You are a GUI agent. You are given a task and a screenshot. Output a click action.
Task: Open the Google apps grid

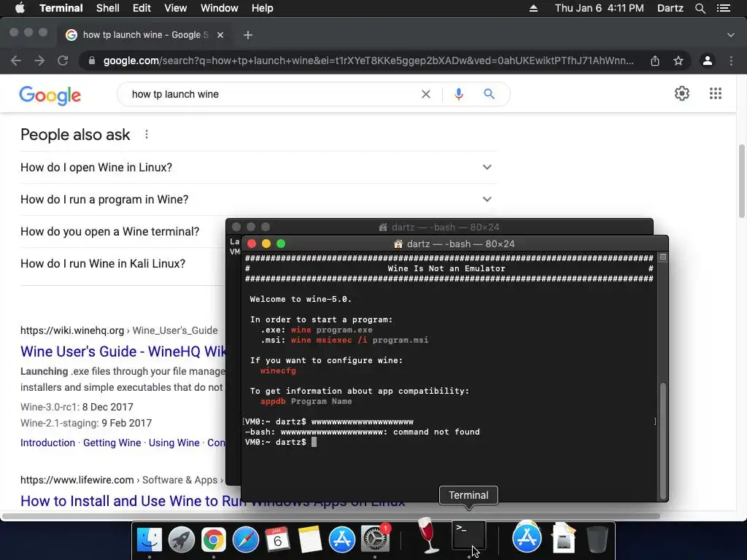pos(716,93)
